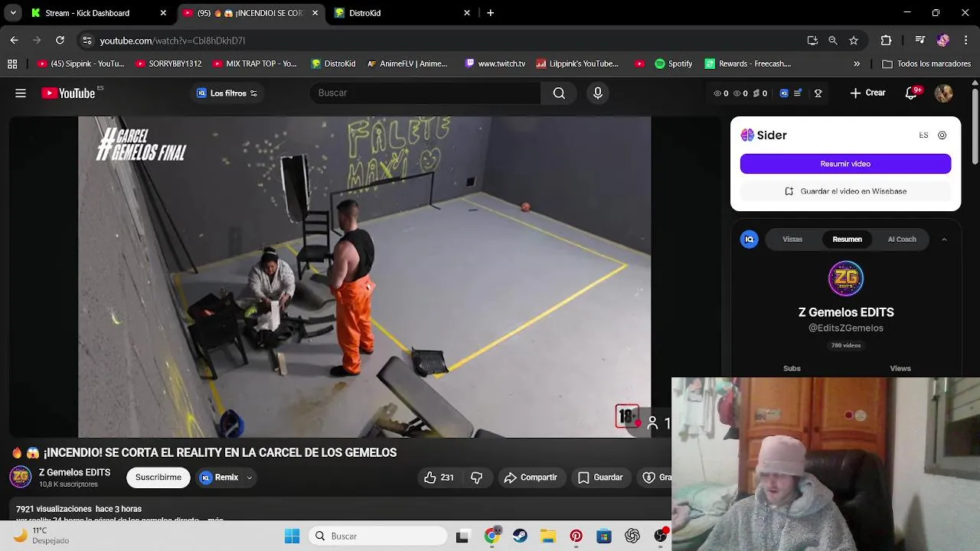The image size is (980, 551).
Task: Open Steam from the taskbar
Action: [520, 536]
